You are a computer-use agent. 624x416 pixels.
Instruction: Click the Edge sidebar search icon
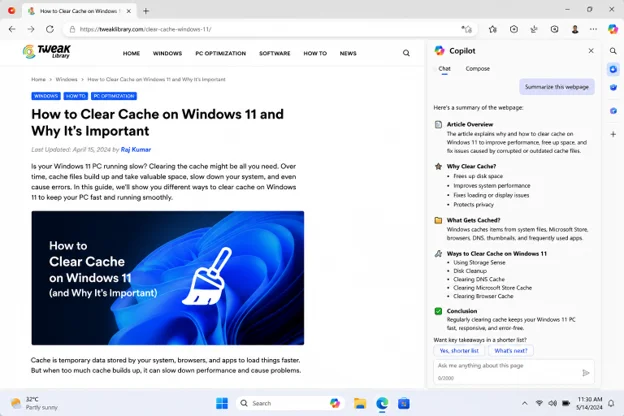pyautogui.click(x=613, y=51)
